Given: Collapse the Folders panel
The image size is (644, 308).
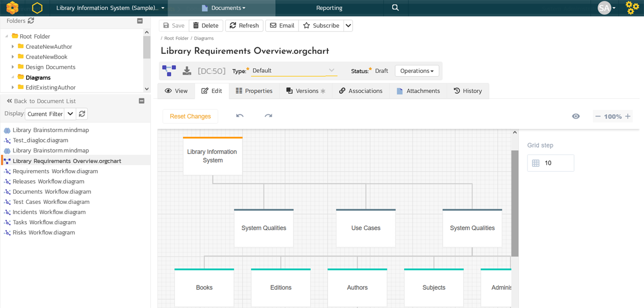Looking at the screenshot, I should (x=140, y=21).
